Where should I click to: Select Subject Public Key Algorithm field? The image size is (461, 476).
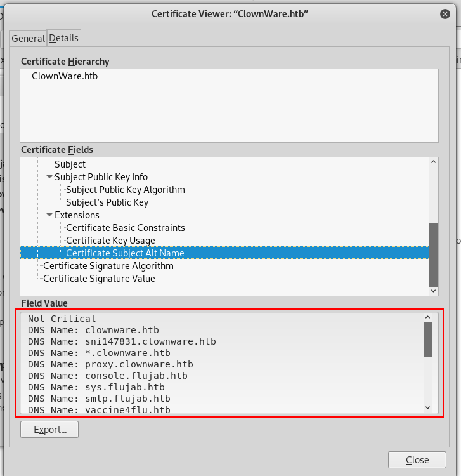126,190
